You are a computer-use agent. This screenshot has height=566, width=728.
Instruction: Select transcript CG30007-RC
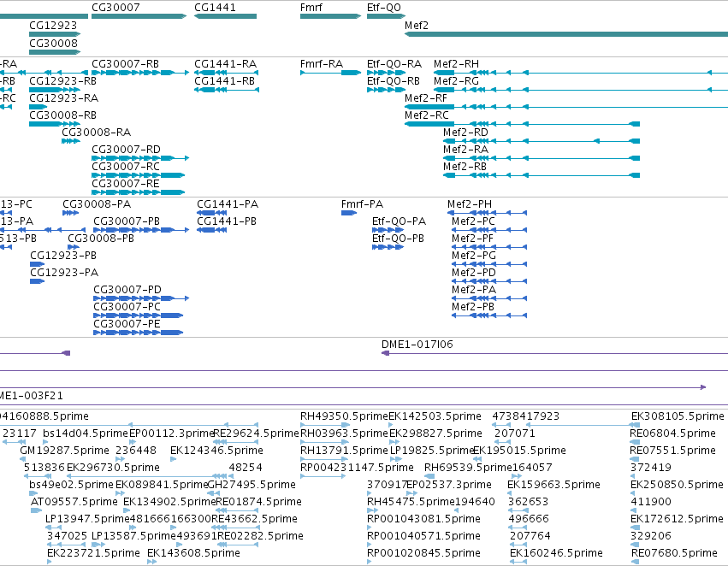[x=126, y=167]
